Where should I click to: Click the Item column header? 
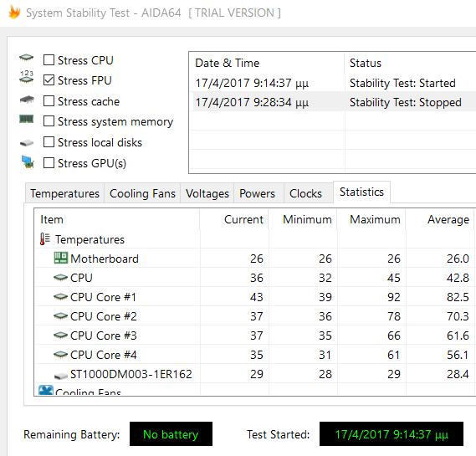(117, 219)
